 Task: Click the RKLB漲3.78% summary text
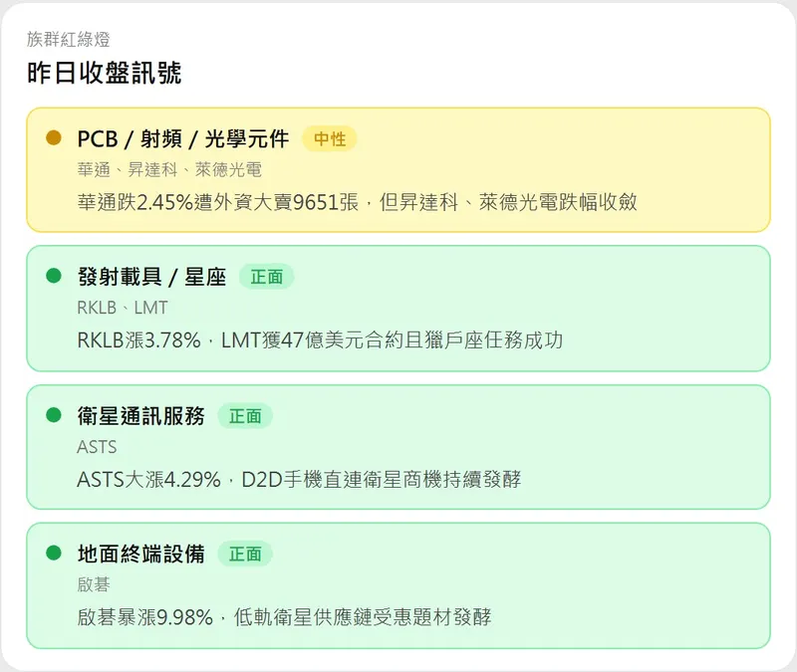pyautogui.click(x=320, y=340)
